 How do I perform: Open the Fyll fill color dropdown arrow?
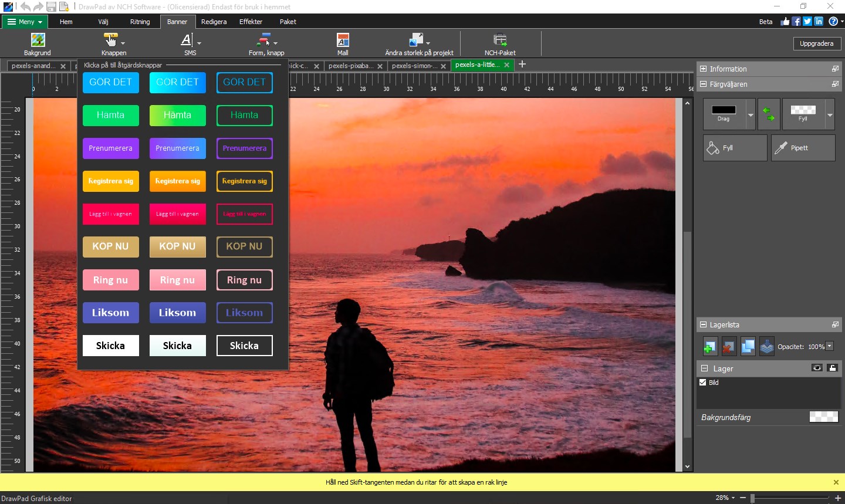tap(830, 114)
